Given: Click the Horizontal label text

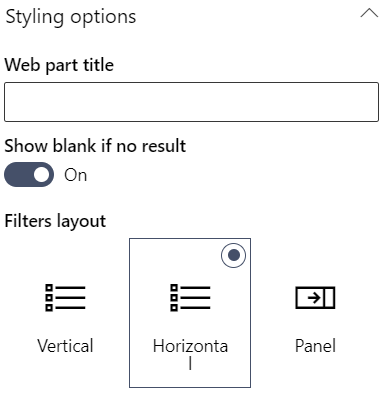Looking at the screenshot, I should pos(190,354).
